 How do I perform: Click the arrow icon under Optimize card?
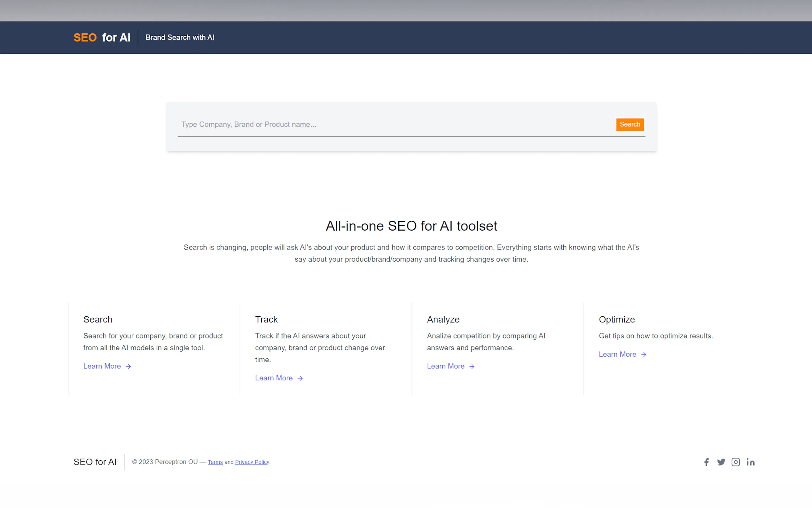click(644, 354)
